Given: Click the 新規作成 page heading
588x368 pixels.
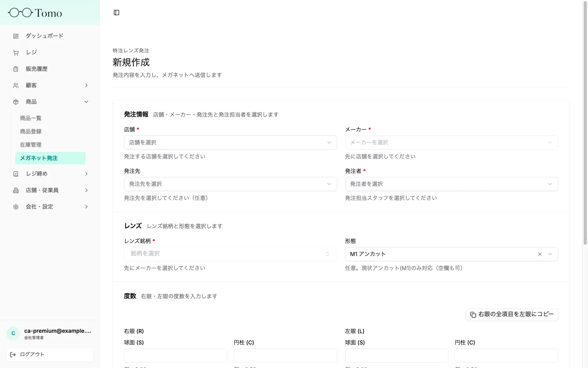Looking at the screenshot, I should coord(131,62).
